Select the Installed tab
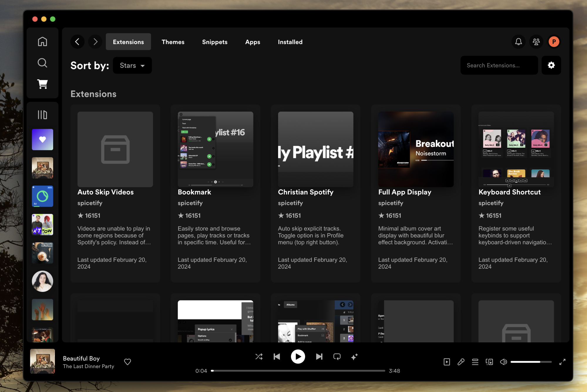Screen dimensions: 587x392 pyautogui.click(x=290, y=42)
